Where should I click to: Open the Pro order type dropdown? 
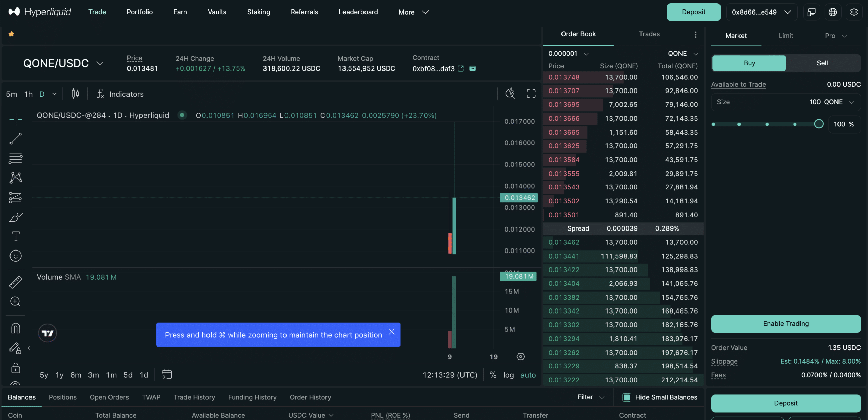click(836, 36)
